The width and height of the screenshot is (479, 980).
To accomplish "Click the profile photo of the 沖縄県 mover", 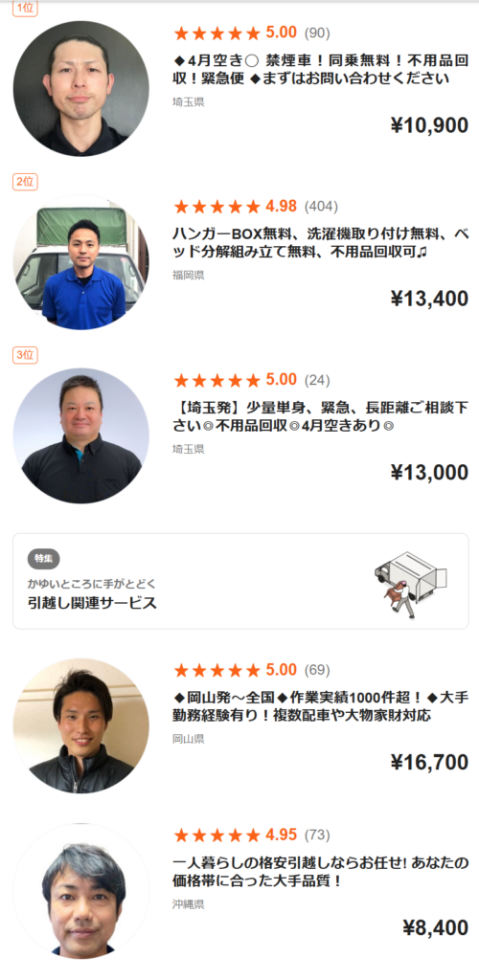I will click(x=81, y=891).
